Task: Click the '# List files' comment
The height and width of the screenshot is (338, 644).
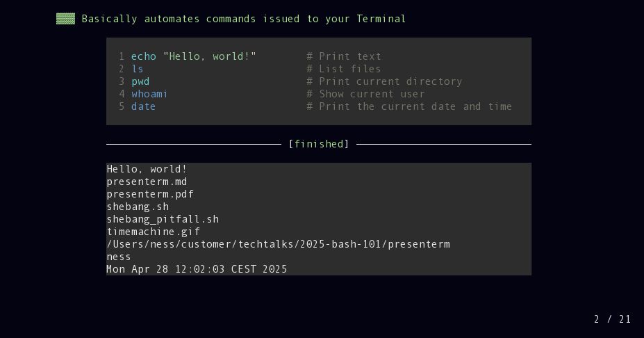Action: 344,69
